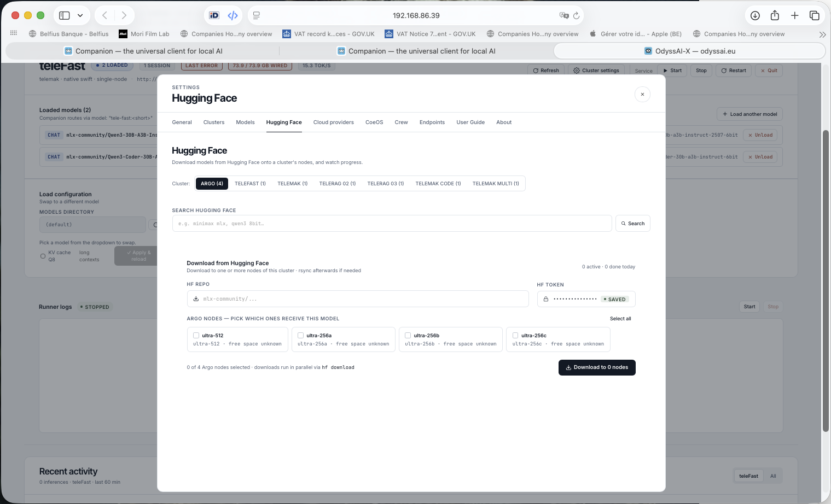831x504 pixels.
Task: Click Restart service button in background
Action: pos(734,71)
